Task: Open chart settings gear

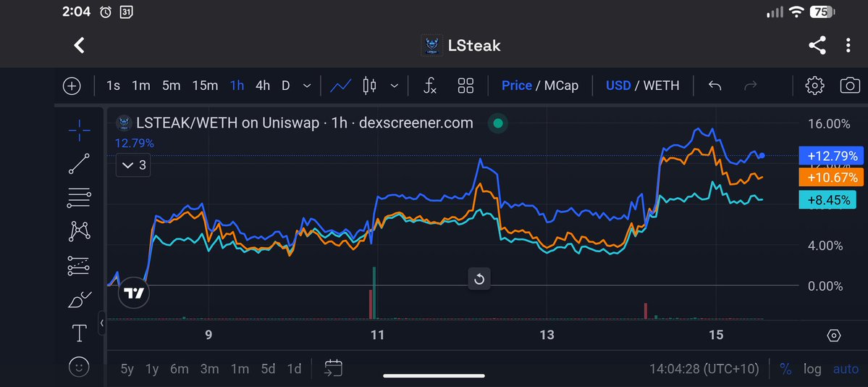Action: pos(814,86)
